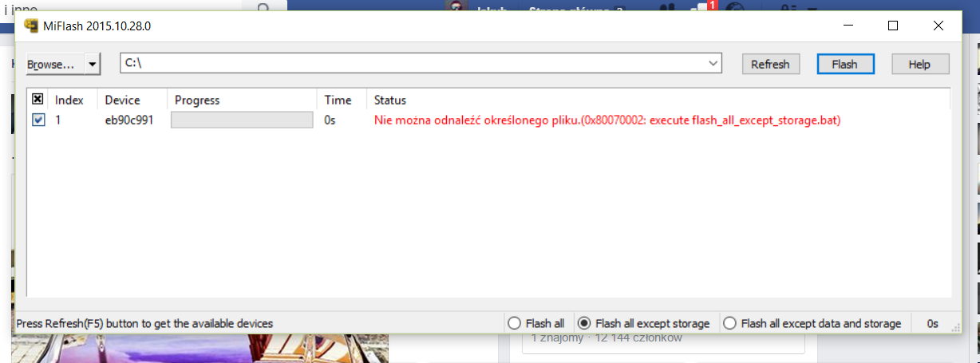Open the Facebook profile picture avatar
The width and height of the screenshot is (980, 363).
[x=455, y=6]
